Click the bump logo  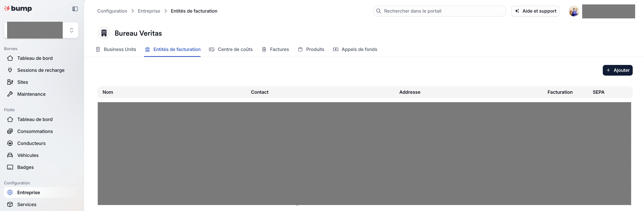coord(18,9)
